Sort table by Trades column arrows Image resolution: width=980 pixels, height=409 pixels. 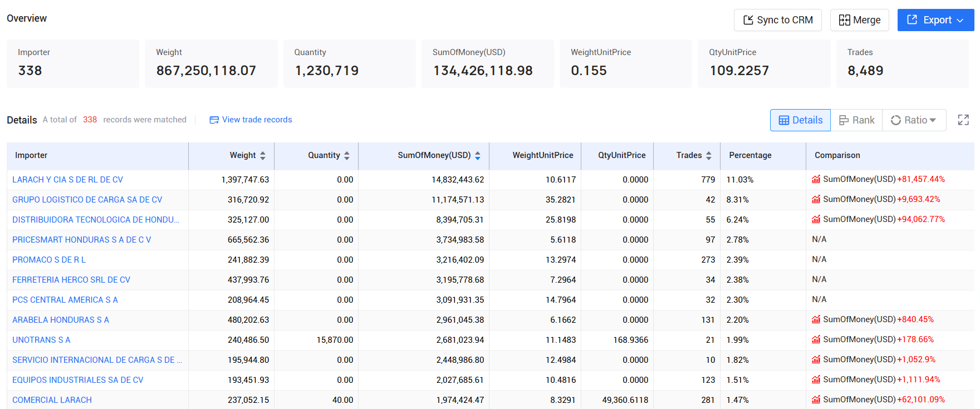[709, 156]
